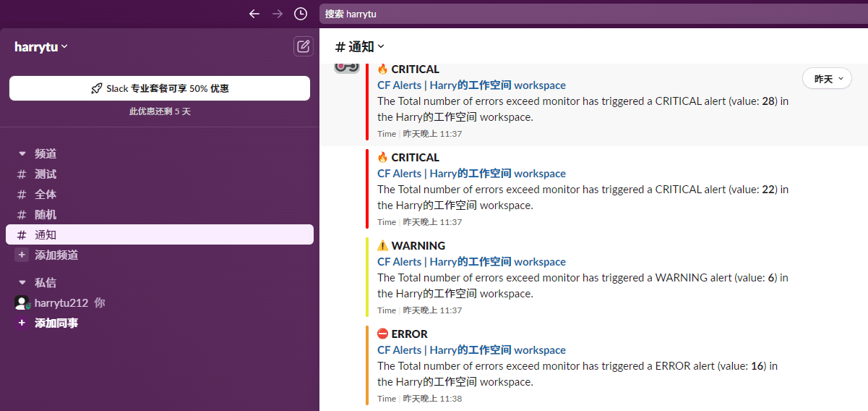The image size is (868, 411).
Task: Click the WARNING alert heading
Action: (x=418, y=246)
